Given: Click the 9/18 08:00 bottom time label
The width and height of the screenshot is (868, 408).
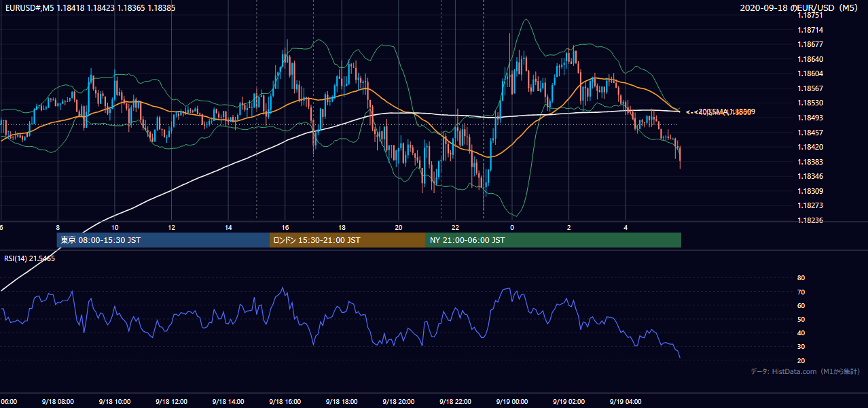Looking at the screenshot, I should 57,402.
